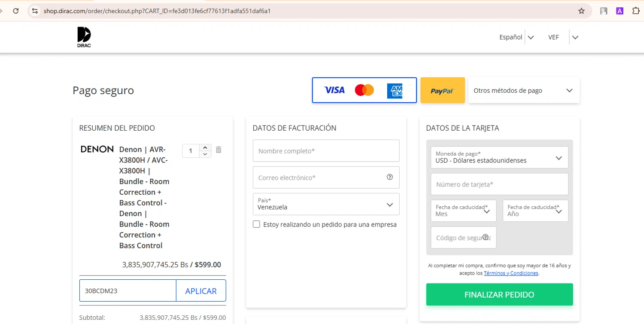The image size is (644, 324).
Task: Reload the page with the browser refresh icon
Action: [x=16, y=11]
